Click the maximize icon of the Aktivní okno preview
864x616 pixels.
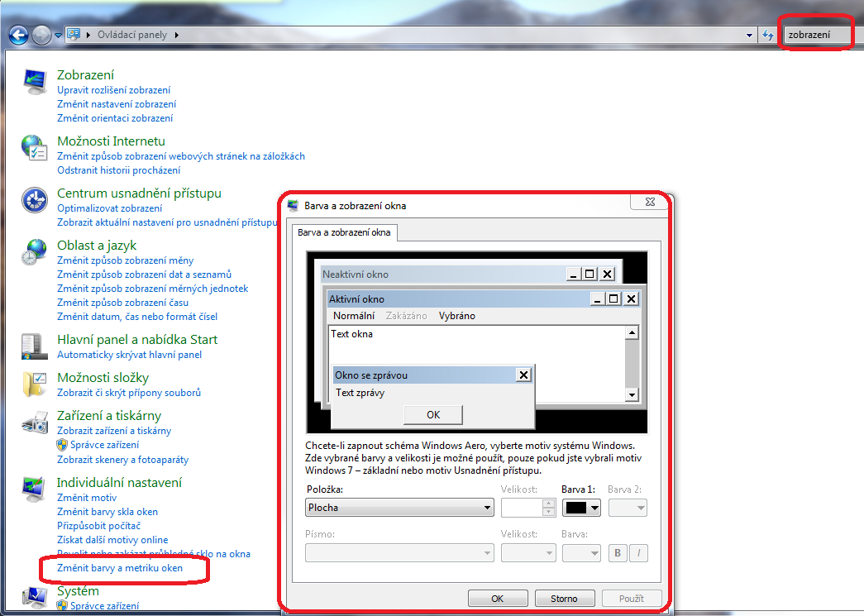click(613, 298)
